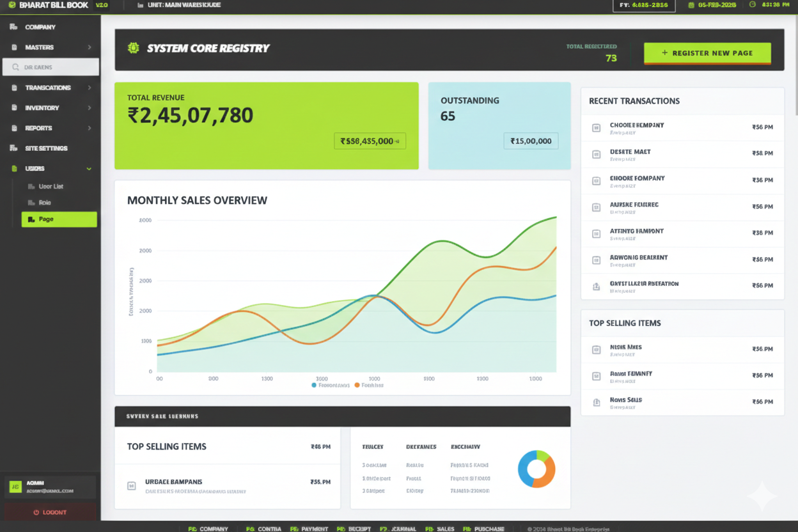Click the donut chart in the sales summary
This screenshot has height=532, width=798.
536,469
